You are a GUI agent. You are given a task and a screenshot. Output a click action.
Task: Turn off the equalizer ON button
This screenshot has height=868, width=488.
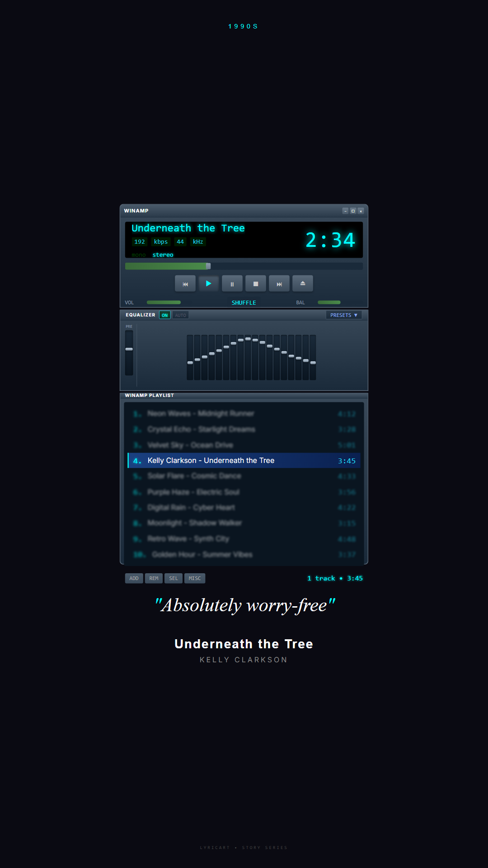[165, 315]
